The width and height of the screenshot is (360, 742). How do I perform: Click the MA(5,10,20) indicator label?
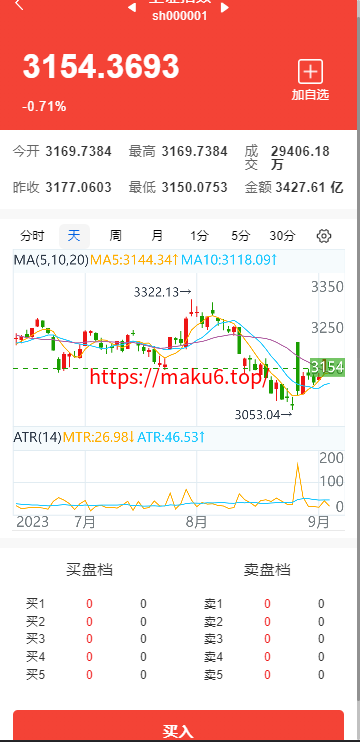click(x=51, y=260)
